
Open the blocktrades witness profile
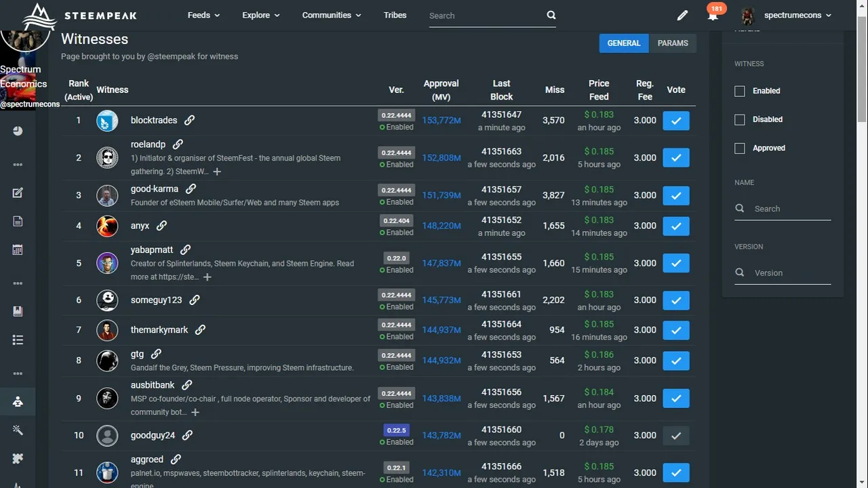tap(154, 120)
